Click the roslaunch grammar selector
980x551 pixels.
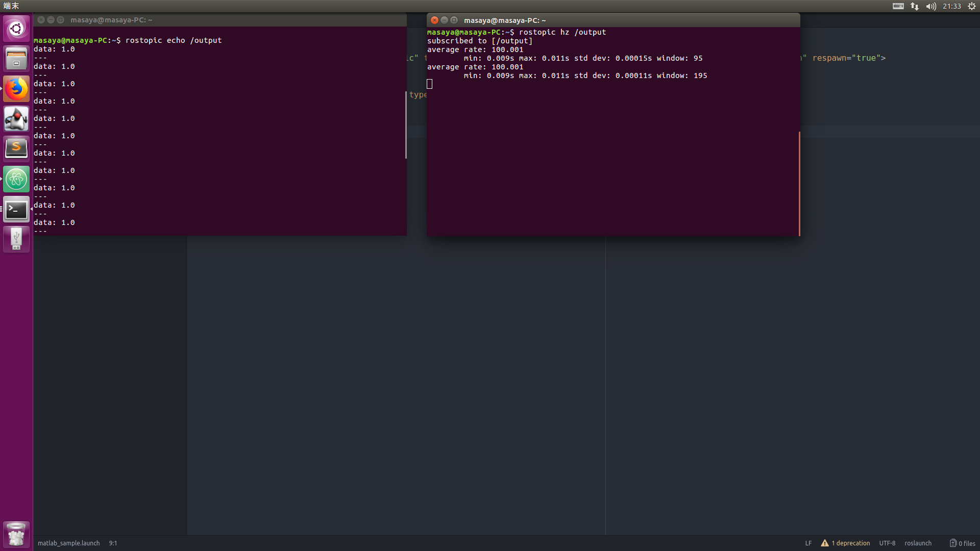pyautogui.click(x=918, y=543)
